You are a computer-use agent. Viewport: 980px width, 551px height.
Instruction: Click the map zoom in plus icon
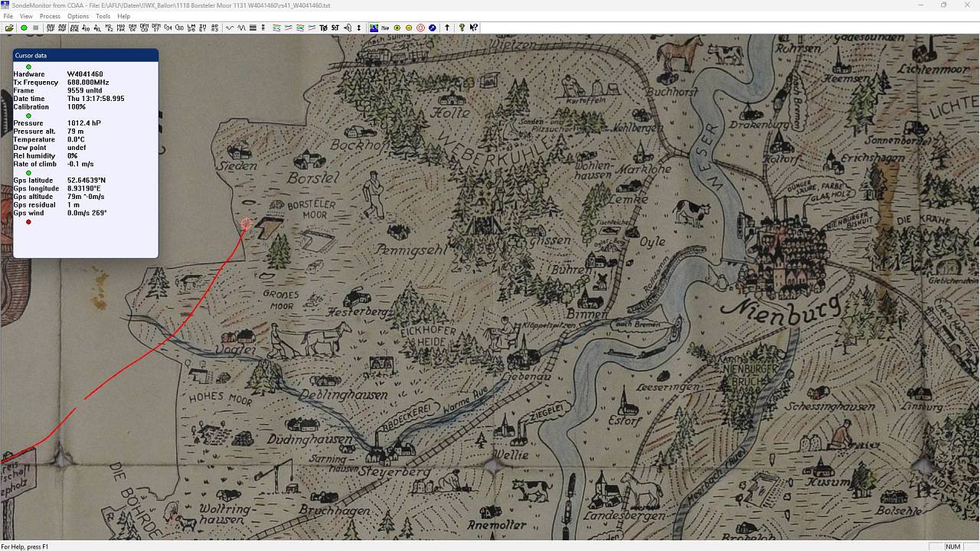397,28
